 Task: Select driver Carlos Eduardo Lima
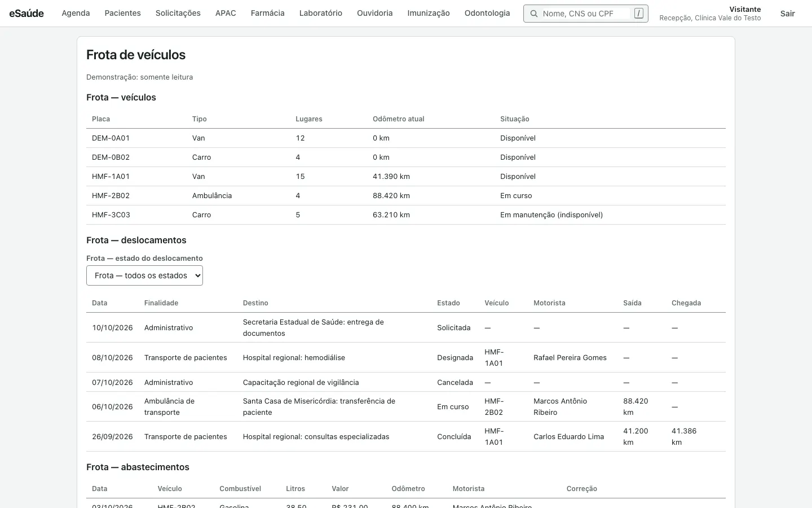click(x=568, y=437)
